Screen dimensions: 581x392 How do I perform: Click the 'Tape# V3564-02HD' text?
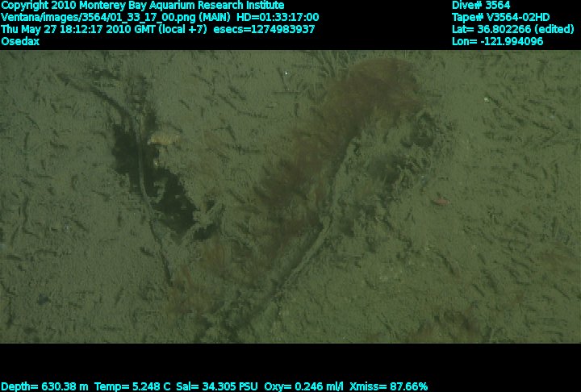click(501, 18)
